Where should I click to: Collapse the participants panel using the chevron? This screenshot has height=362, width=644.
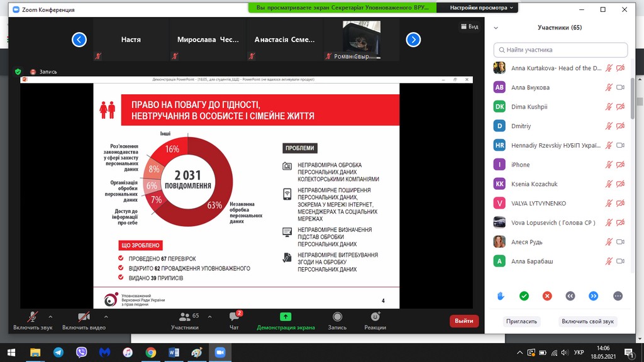[x=496, y=28]
